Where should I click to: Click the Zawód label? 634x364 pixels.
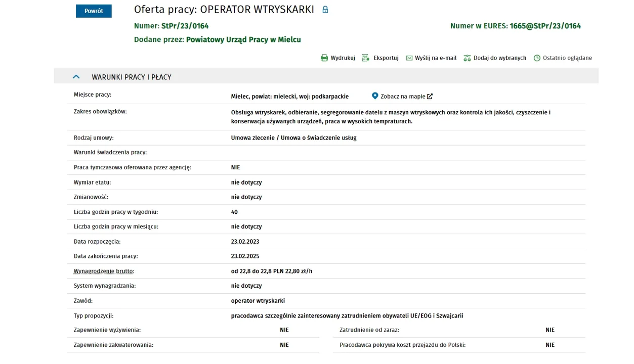[83, 300]
